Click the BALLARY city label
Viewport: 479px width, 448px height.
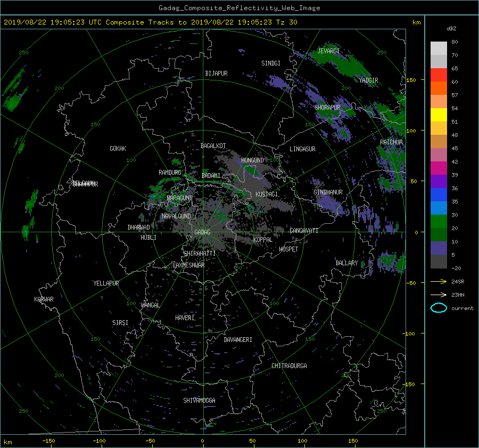coord(346,263)
